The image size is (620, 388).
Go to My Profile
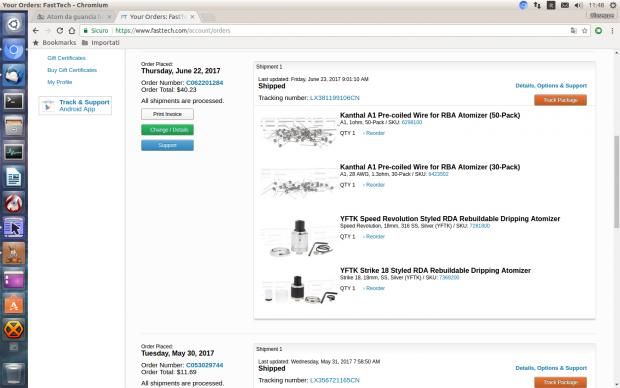pyautogui.click(x=60, y=82)
